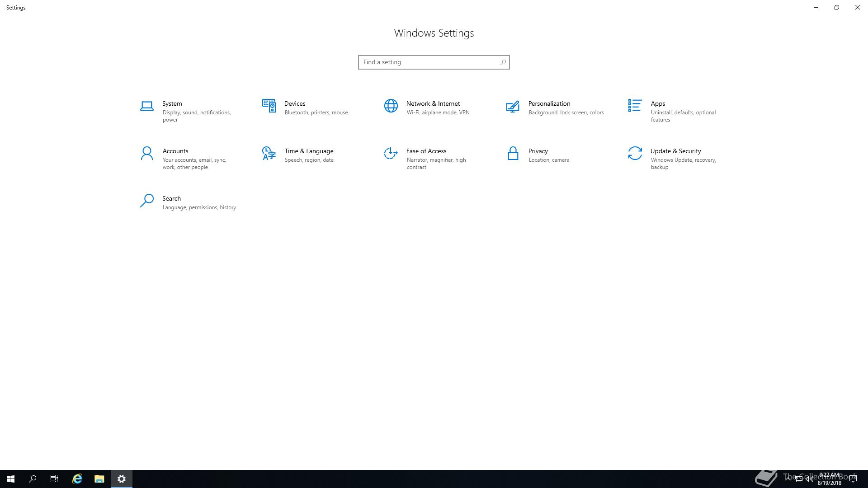
Task: Select 'Bluetooth, printers, mouse' description
Action: pyautogui.click(x=316, y=113)
